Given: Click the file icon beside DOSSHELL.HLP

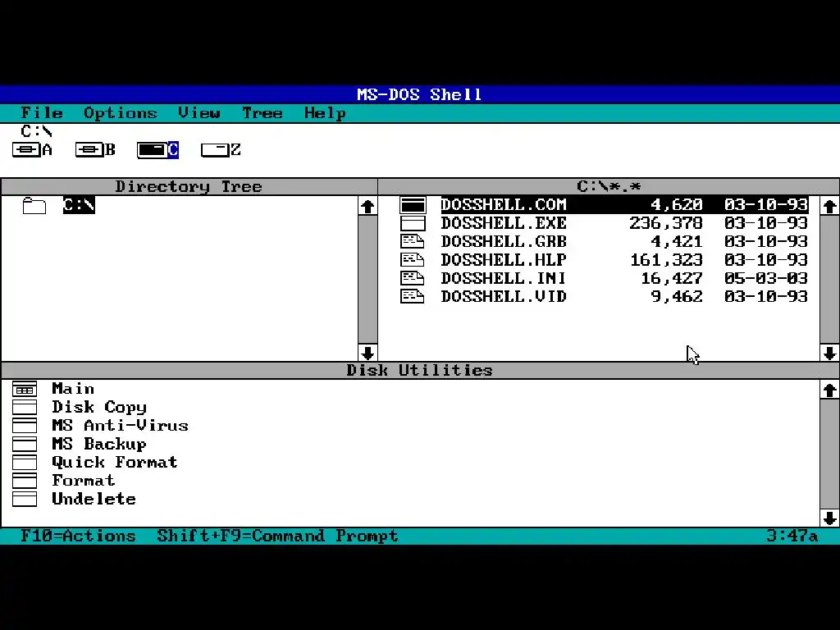Looking at the screenshot, I should click(413, 260).
